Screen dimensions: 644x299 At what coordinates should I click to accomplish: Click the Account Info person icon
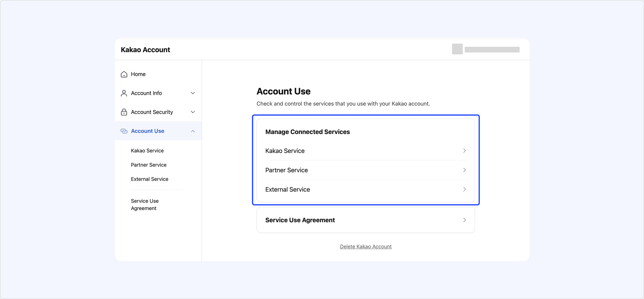point(124,93)
